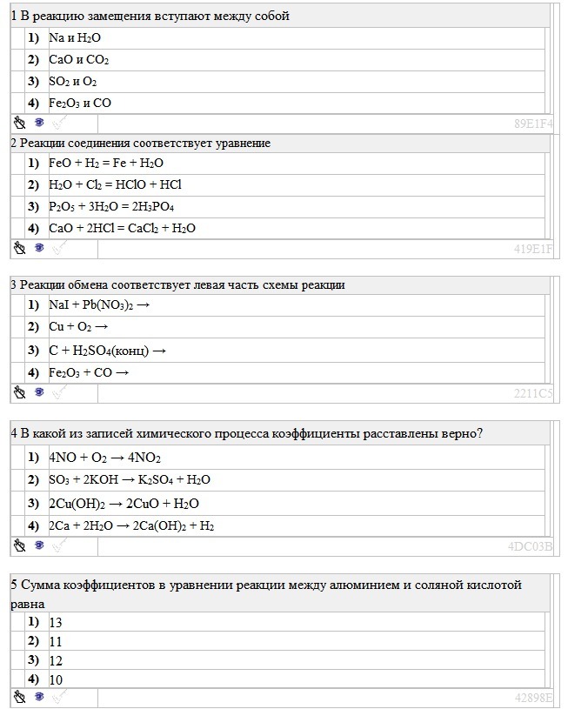This screenshot has width=588, height=709.
Task: Click the hand icon under question 3
Action: click(x=19, y=392)
